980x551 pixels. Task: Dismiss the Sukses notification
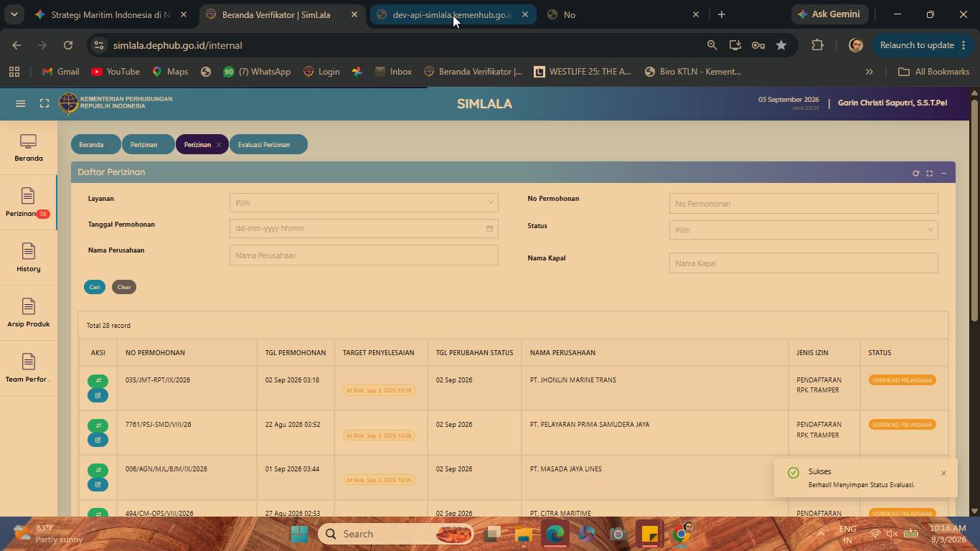[x=943, y=473]
